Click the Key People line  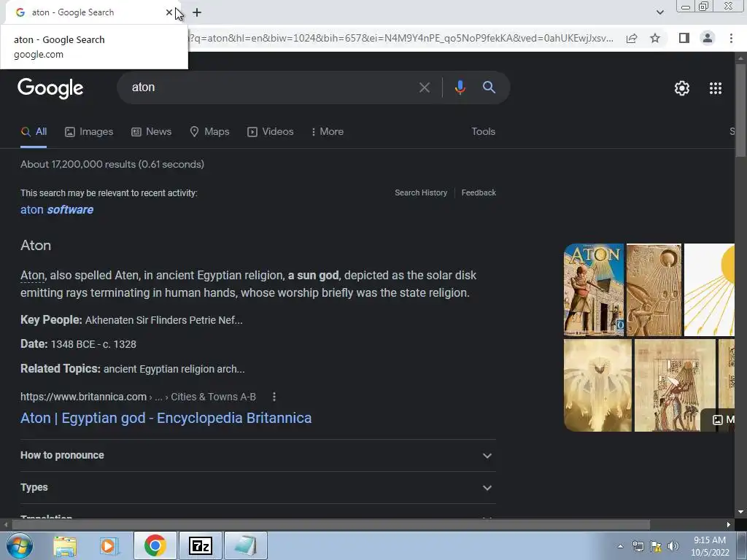pos(131,320)
